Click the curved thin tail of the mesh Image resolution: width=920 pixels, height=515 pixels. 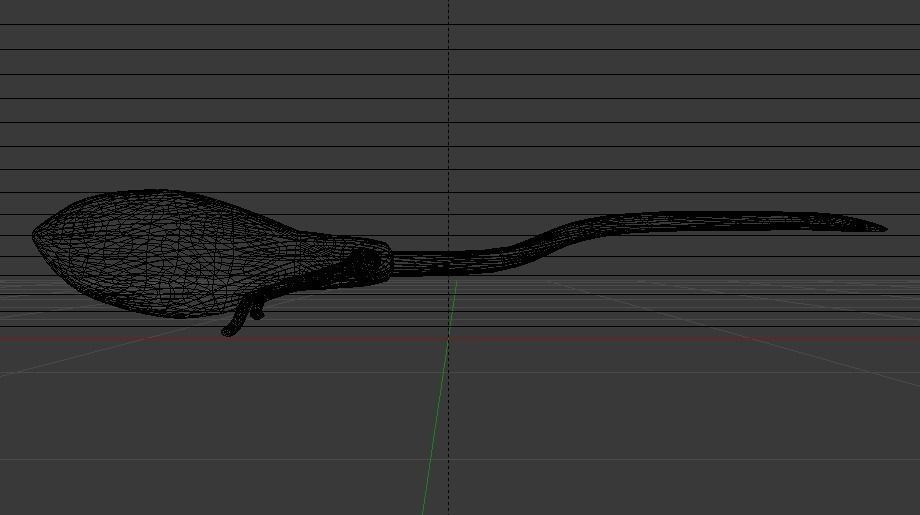pos(640,242)
